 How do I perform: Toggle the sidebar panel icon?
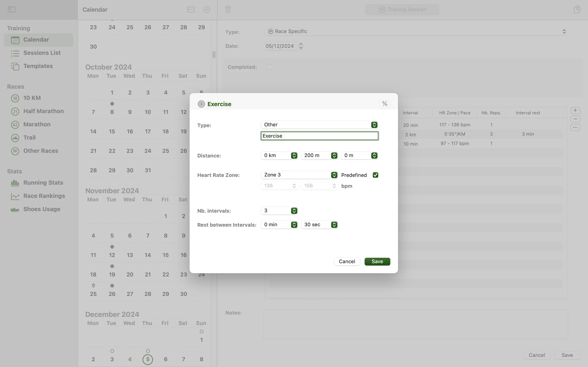tap(12, 9)
